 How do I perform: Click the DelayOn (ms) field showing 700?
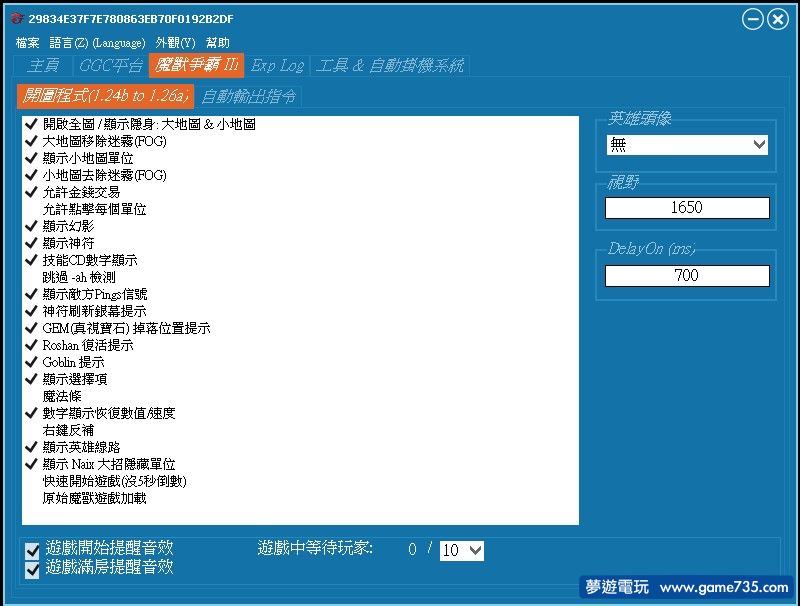687,276
